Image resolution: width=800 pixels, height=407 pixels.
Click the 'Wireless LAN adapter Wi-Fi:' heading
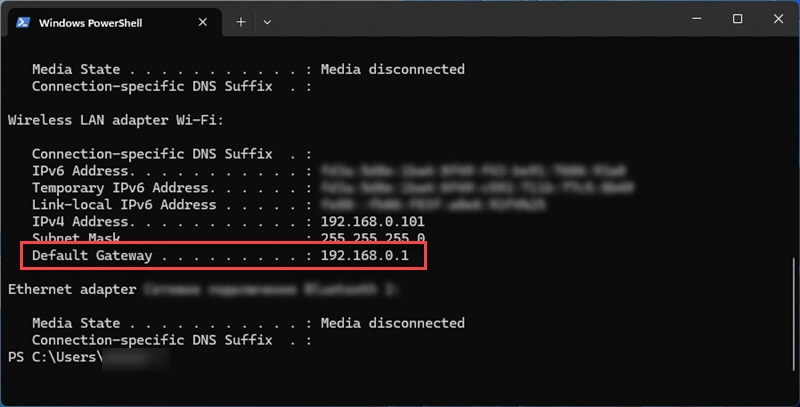(116, 120)
